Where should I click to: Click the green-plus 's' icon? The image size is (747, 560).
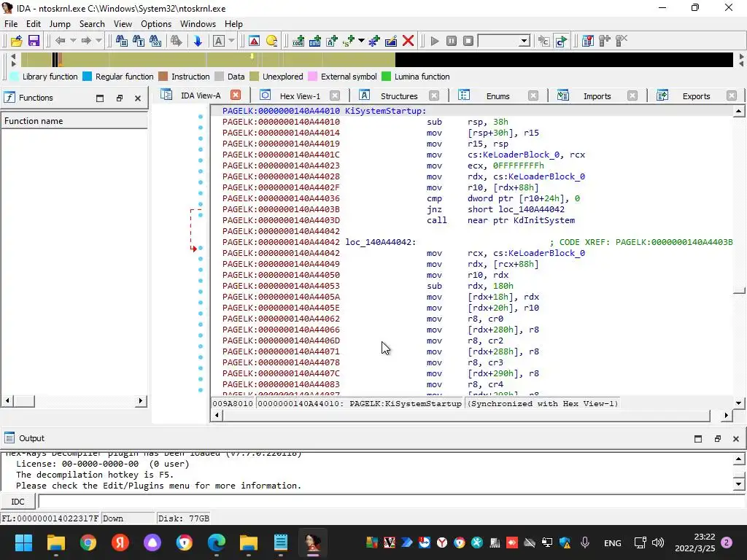pos(348,41)
